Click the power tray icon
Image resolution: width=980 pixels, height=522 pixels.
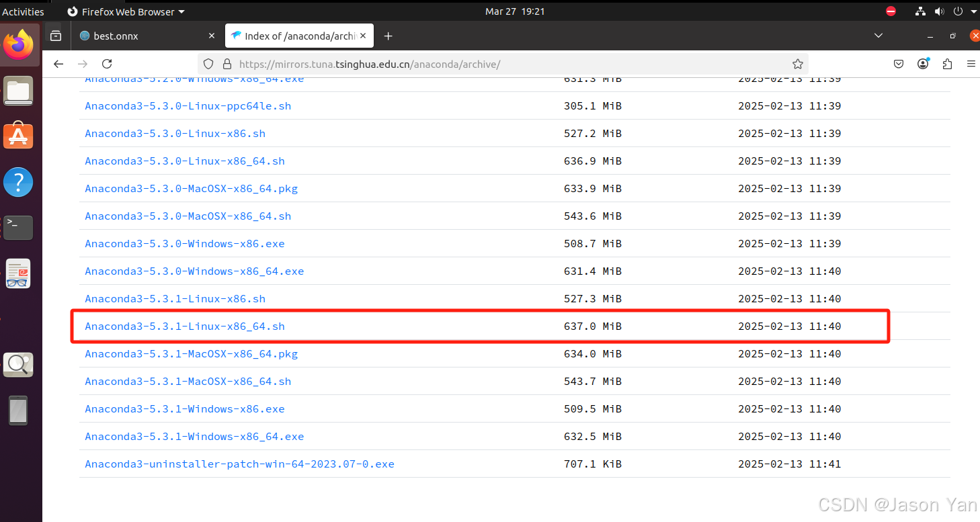click(x=958, y=11)
